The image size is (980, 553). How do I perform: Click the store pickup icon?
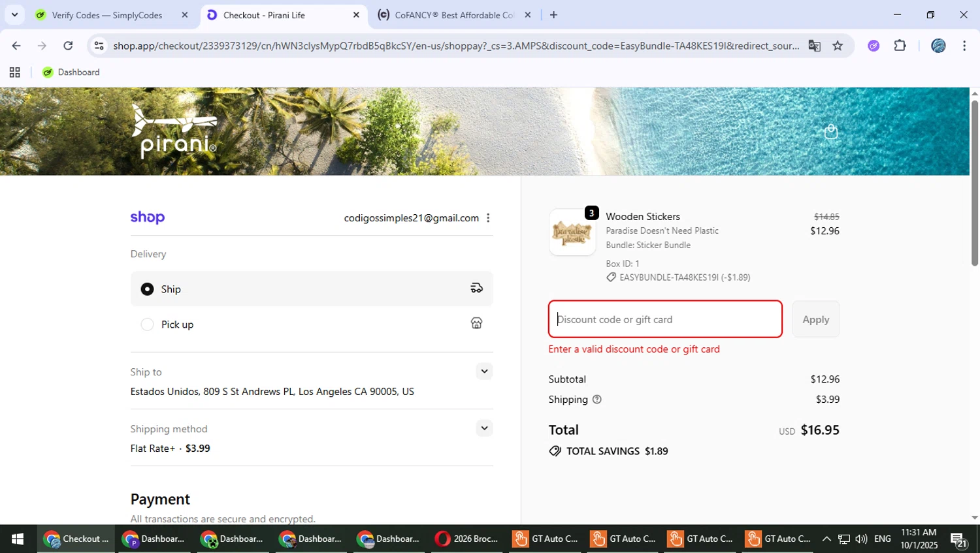coord(477,323)
